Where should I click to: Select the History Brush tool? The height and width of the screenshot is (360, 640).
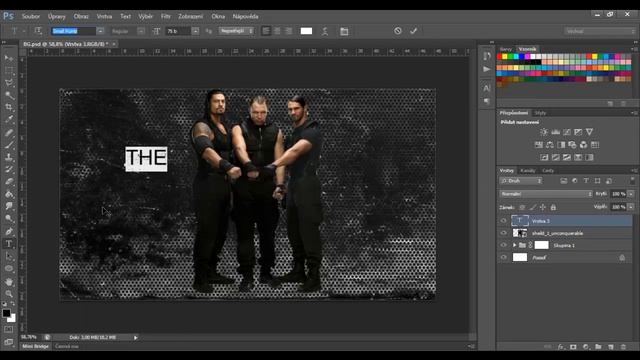9,169
